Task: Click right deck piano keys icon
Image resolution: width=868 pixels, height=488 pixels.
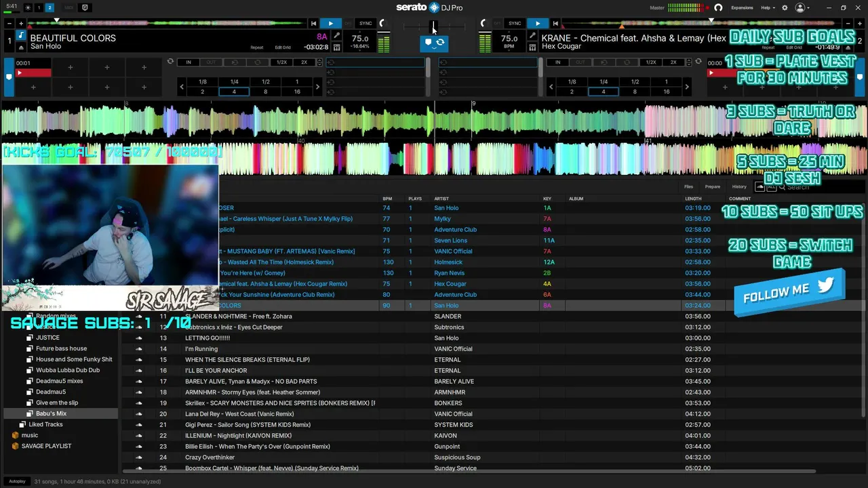Action: tap(532, 47)
